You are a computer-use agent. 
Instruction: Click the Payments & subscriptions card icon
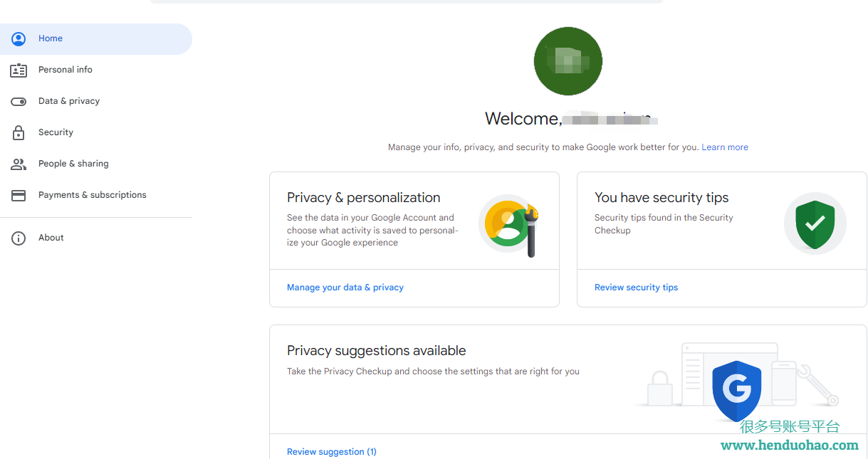tap(19, 195)
